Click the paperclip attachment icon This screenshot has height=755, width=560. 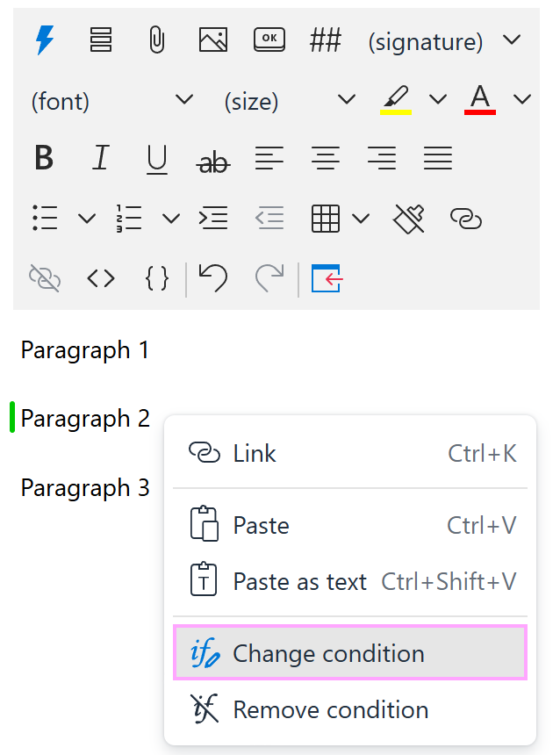coord(156,40)
